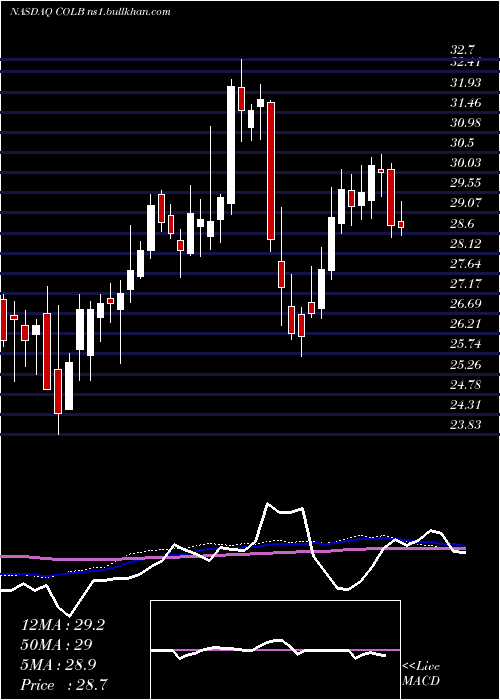
Task: Click the 26.69 price axis label
Action: pos(466,304)
